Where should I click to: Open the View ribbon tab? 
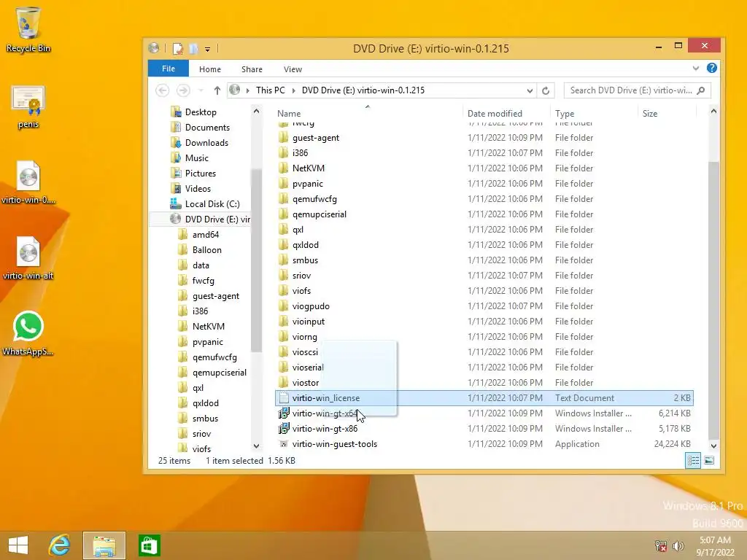pos(293,69)
